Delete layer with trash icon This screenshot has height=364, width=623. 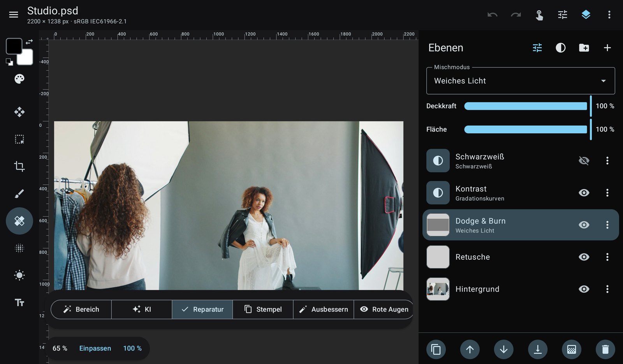pyautogui.click(x=605, y=349)
